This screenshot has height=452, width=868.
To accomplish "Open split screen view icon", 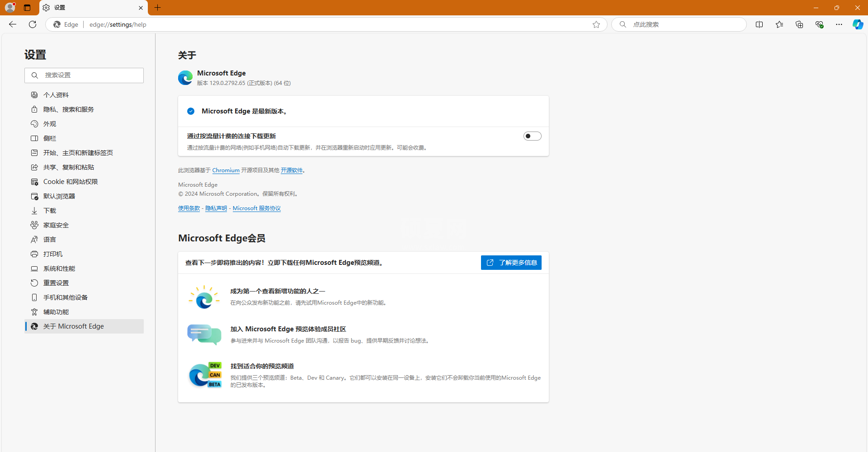I will pyautogui.click(x=759, y=24).
